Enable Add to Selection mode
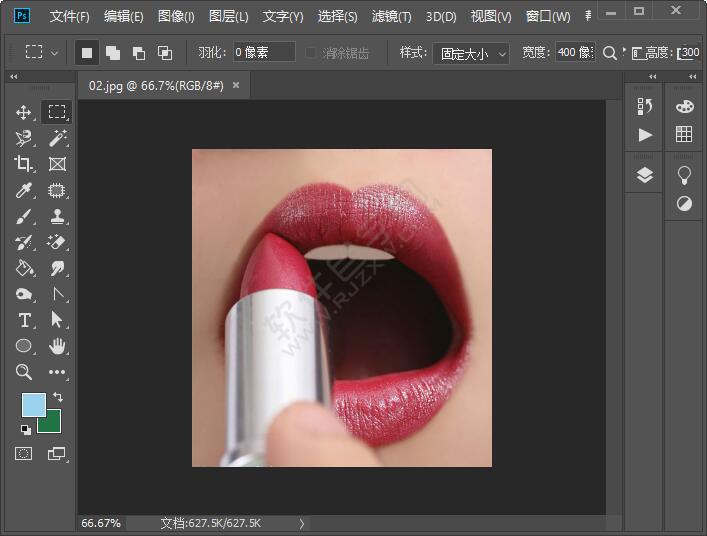Viewport: 707px width, 536px height. tap(113, 53)
